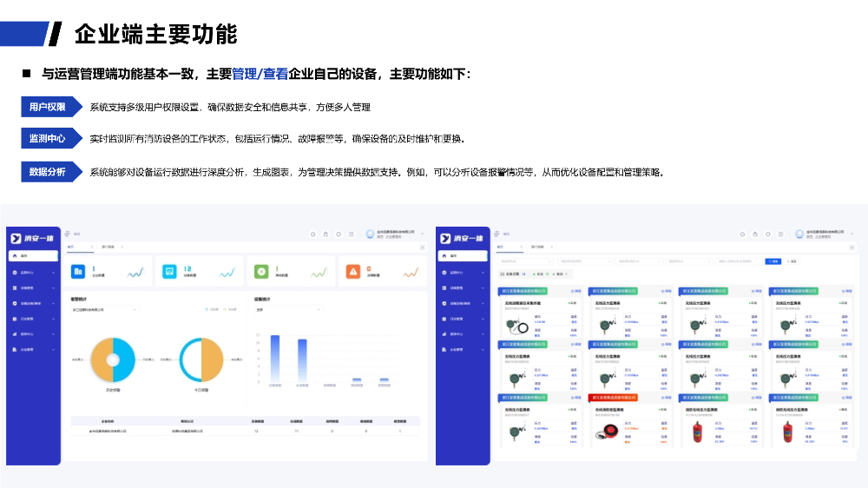Viewport: 868px width, 488px height.
Task: Open the filter dropdown just left of the keyword input
Action: click(x=689, y=260)
